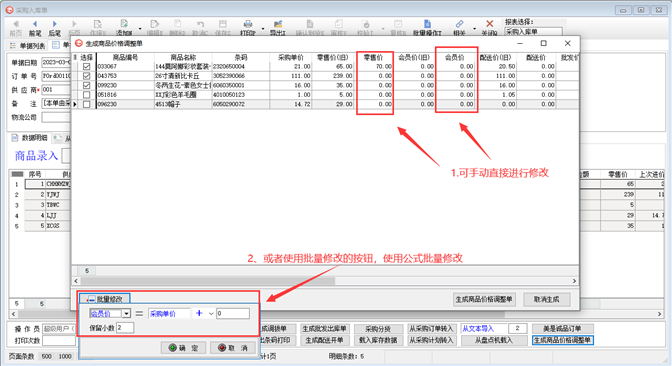This screenshot has height=366, width=672.
Task: Click the 保留小数 input field
Action: [125, 328]
